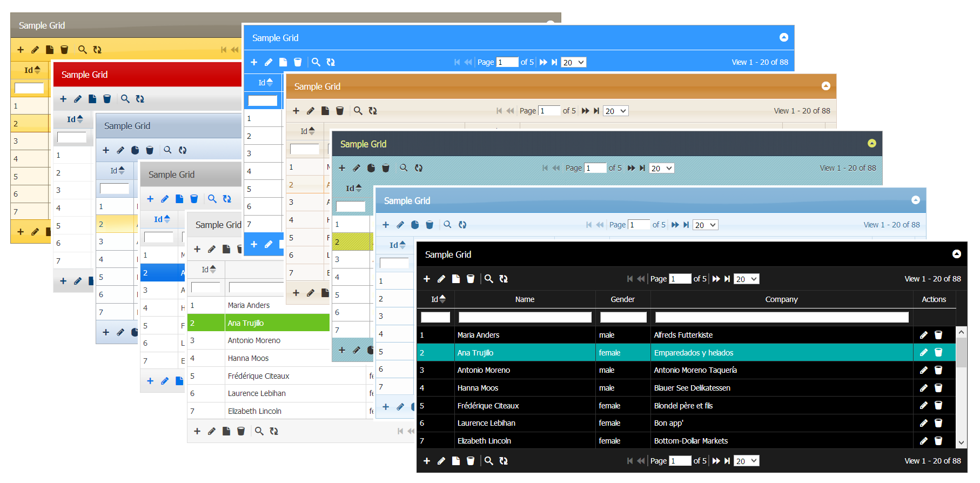The width and height of the screenshot is (980, 483).
Task: Open page size dropdown in black grid top pager
Action: (746, 279)
